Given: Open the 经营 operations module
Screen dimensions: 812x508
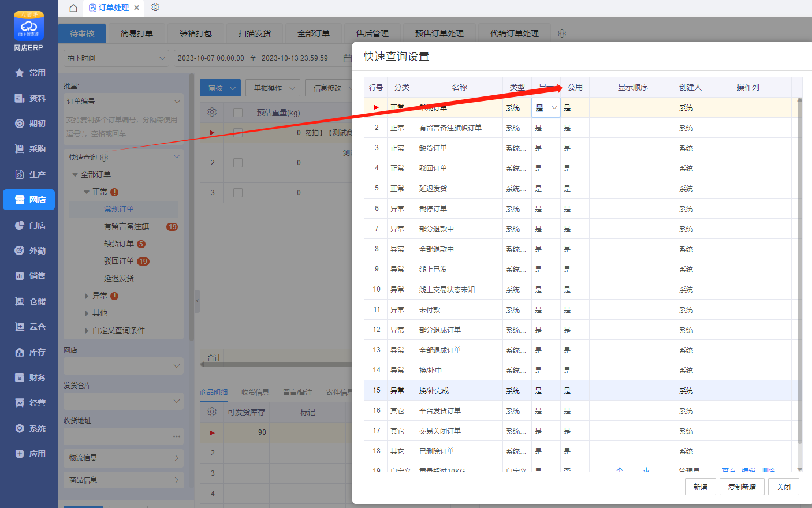Looking at the screenshot, I should [x=29, y=403].
